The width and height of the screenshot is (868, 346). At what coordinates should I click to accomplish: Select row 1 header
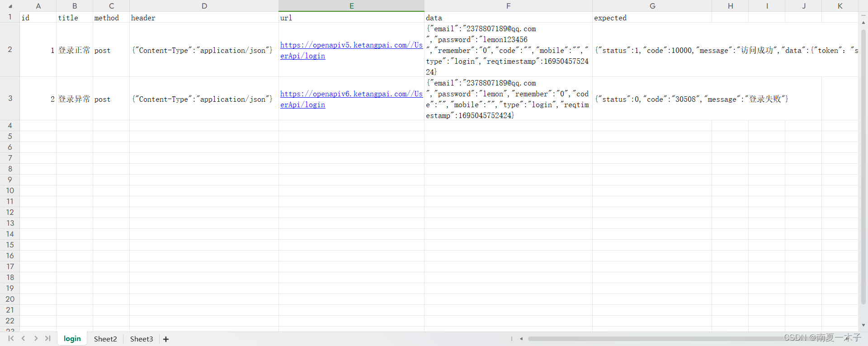tap(10, 17)
